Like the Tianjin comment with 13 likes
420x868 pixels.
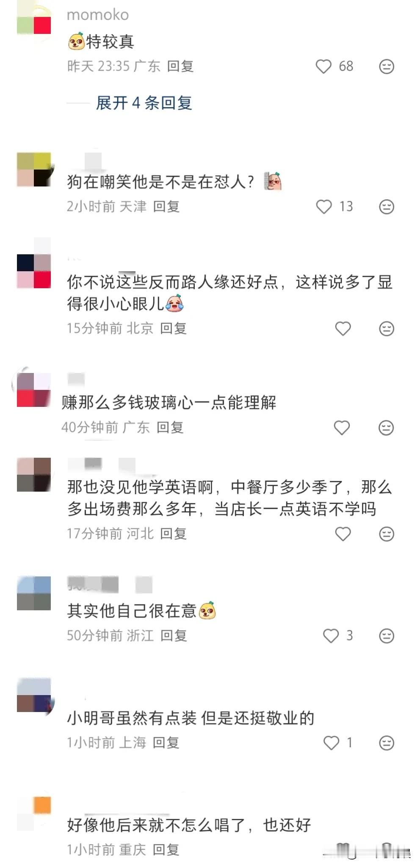[x=324, y=206]
